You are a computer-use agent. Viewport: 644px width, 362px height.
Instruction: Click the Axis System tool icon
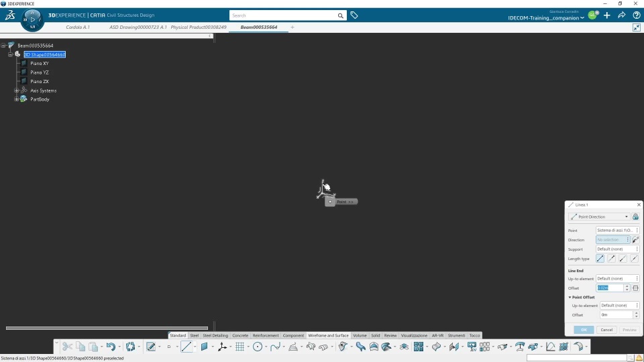pos(222,347)
